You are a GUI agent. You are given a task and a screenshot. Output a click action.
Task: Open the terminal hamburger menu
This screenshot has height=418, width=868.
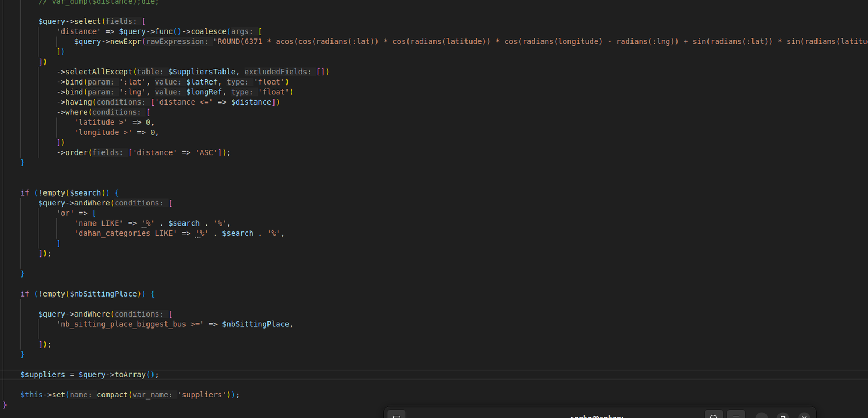coord(736,415)
